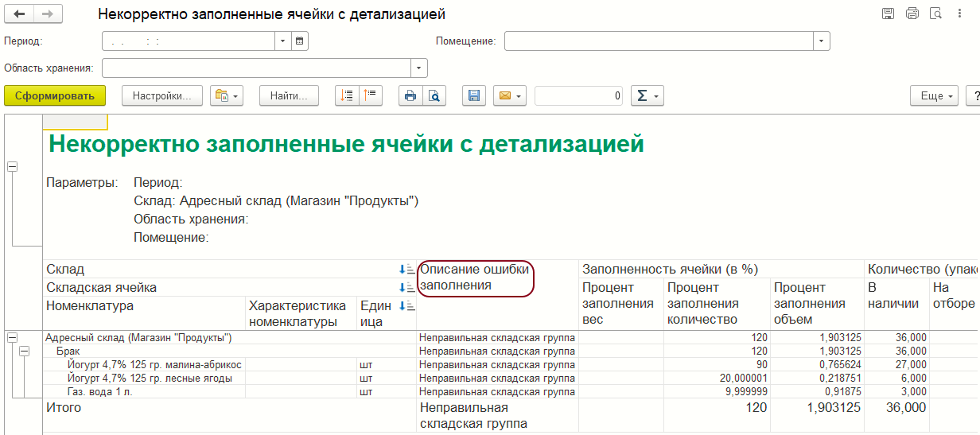Click the print icon in the title bar
Image resolution: width=980 pixels, height=435 pixels.
pos(912,14)
